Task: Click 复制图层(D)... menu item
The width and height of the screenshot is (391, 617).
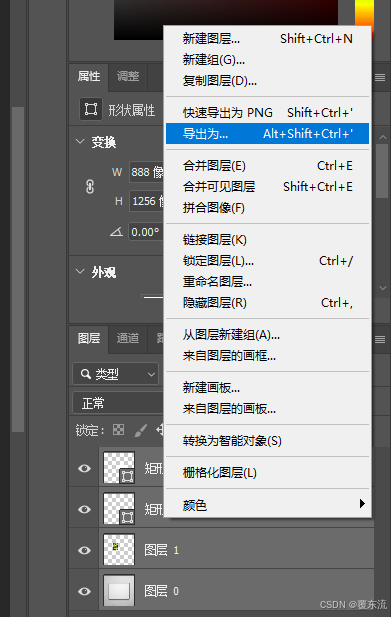Action: (x=267, y=81)
